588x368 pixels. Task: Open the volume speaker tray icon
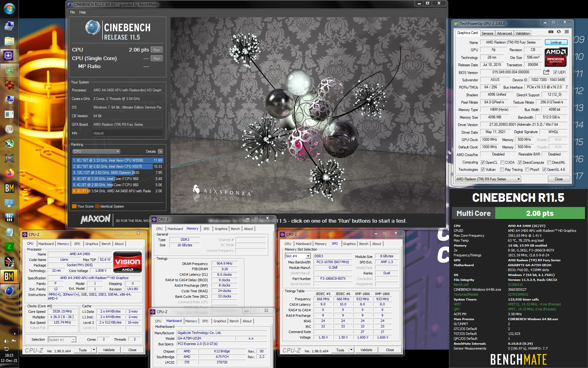click(x=6, y=341)
